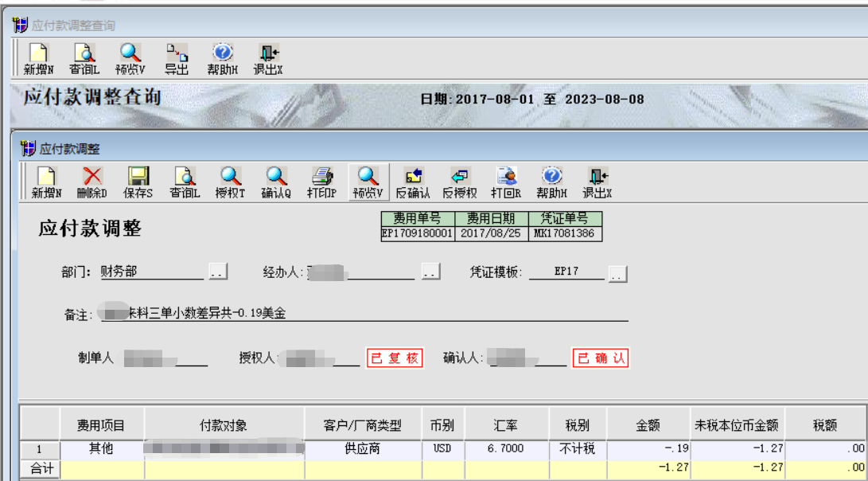Open 帮助H in the 应付款调整查询 toolbar

[x=223, y=59]
